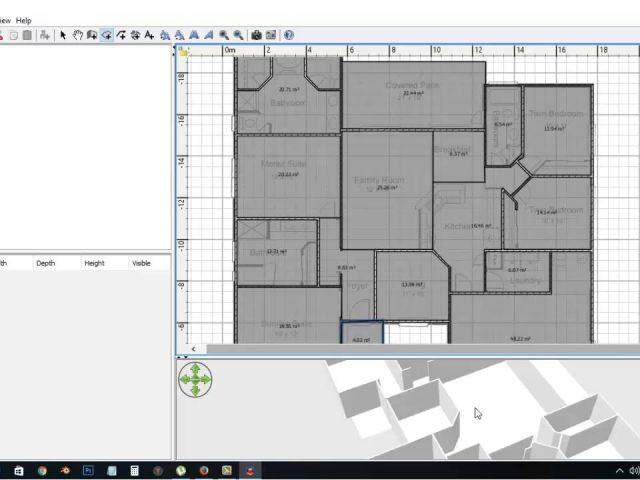Click the plan scrollbar left arrow
The image size is (640, 480).
[x=195, y=349]
